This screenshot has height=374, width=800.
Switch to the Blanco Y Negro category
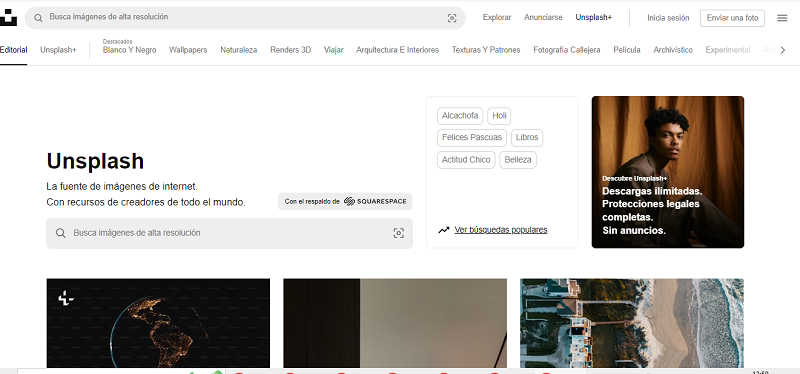pos(129,50)
